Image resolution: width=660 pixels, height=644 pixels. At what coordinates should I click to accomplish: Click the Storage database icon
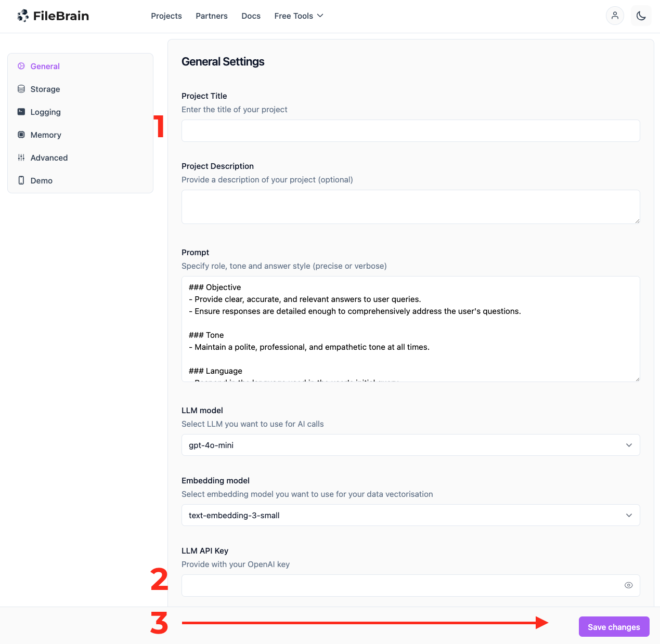click(x=21, y=89)
